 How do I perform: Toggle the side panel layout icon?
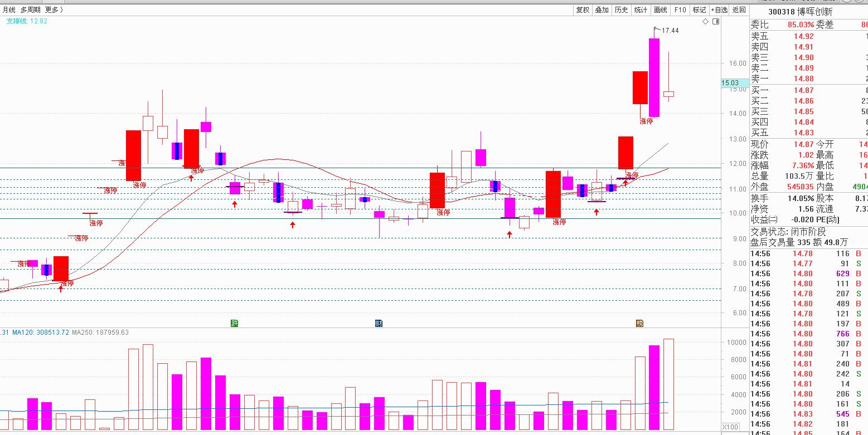pos(716,21)
